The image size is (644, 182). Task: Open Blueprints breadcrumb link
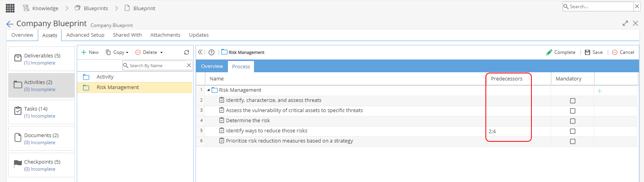pyautogui.click(x=96, y=8)
